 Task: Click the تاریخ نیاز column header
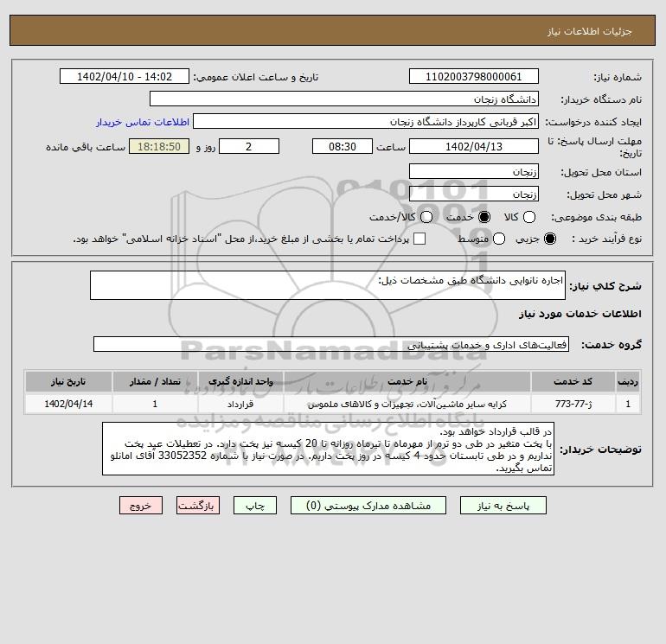(68, 381)
